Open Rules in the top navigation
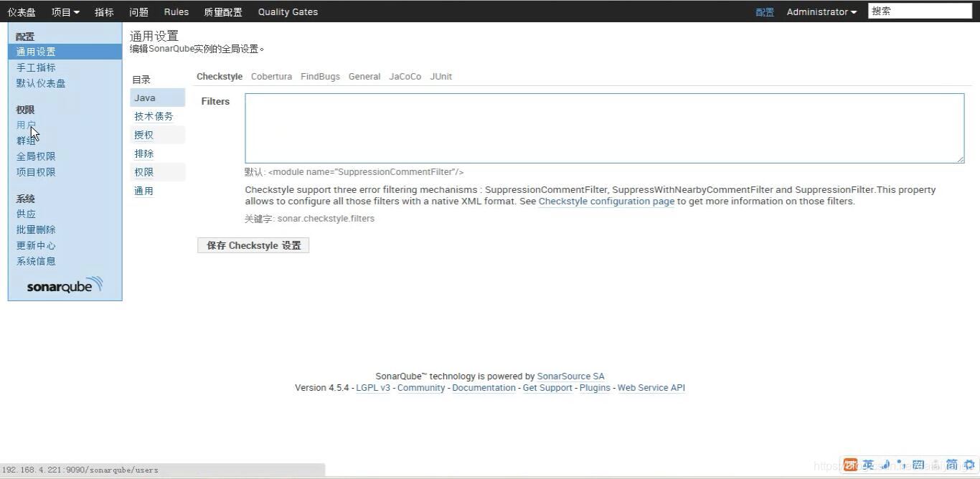This screenshot has width=980, height=479. pyautogui.click(x=176, y=11)
